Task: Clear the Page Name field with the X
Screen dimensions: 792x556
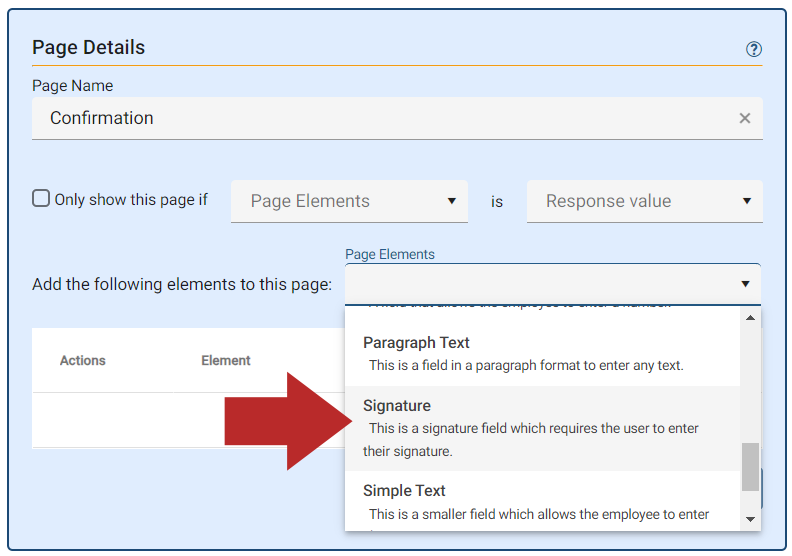Action: pos(745,118)
